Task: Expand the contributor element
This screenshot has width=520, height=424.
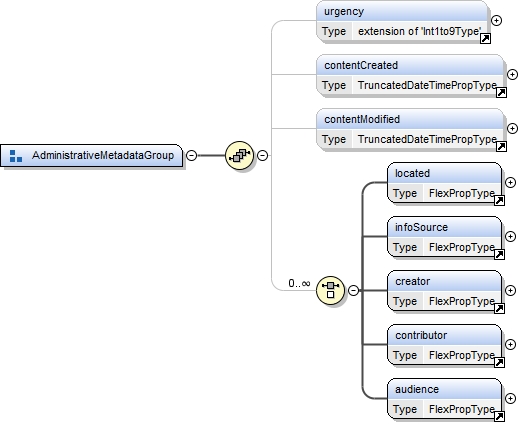Action: coord(510,344)
